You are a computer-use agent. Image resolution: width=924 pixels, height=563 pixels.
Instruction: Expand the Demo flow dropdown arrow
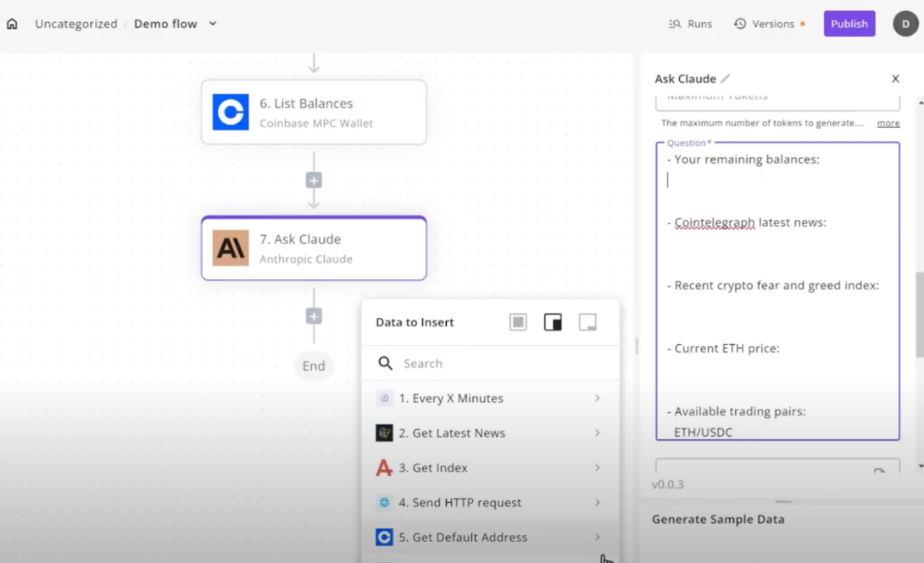(x=213, y=24)
